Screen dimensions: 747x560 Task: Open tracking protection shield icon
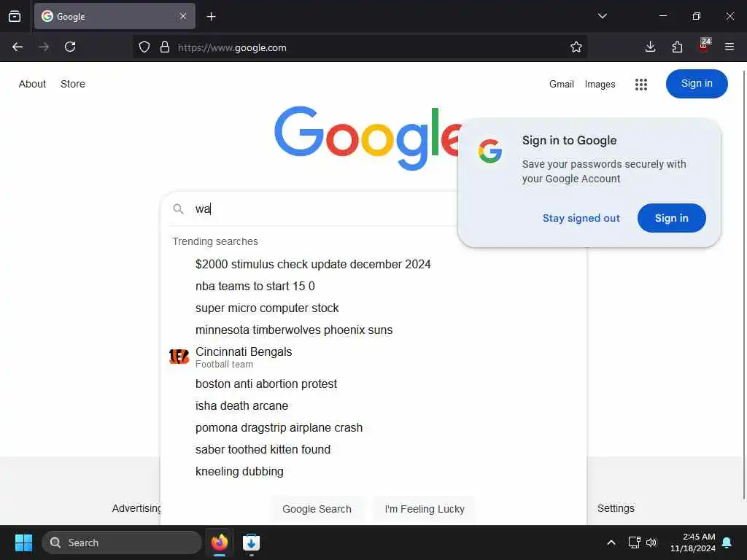click(144, 47)
